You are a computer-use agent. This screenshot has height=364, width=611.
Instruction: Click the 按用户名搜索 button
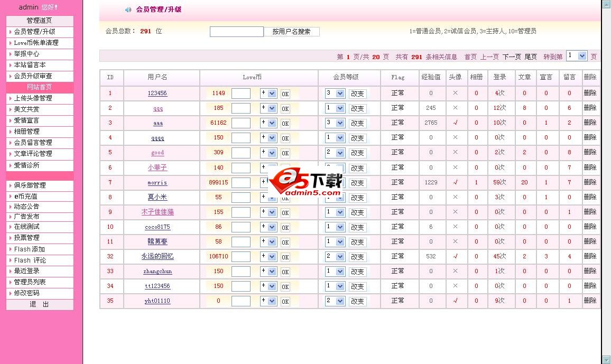[291, 32]
